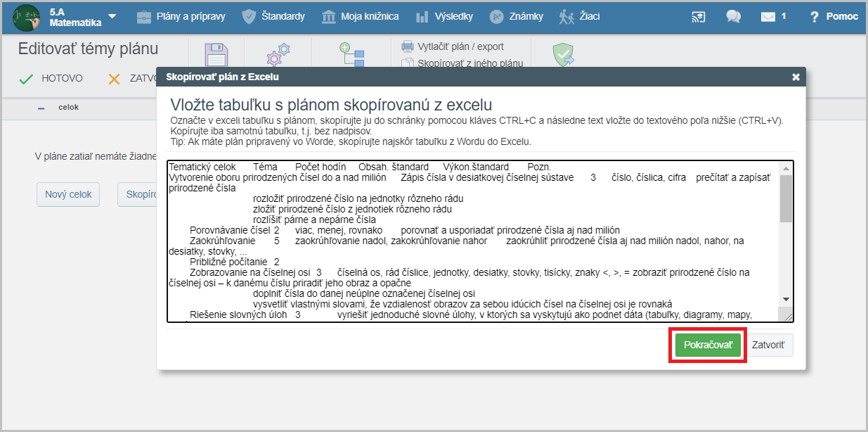Click the 'Tematický celok' header in pasted text
Viewport: 868px width, 432px height.
click(x=202, y=167)
